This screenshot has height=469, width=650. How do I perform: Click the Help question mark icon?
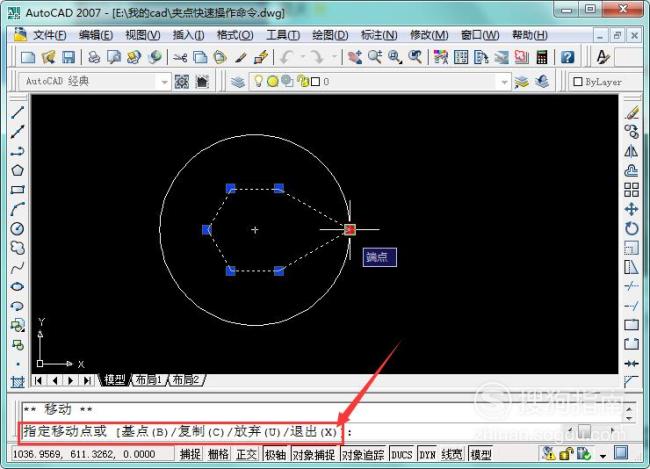click(568, 57)
